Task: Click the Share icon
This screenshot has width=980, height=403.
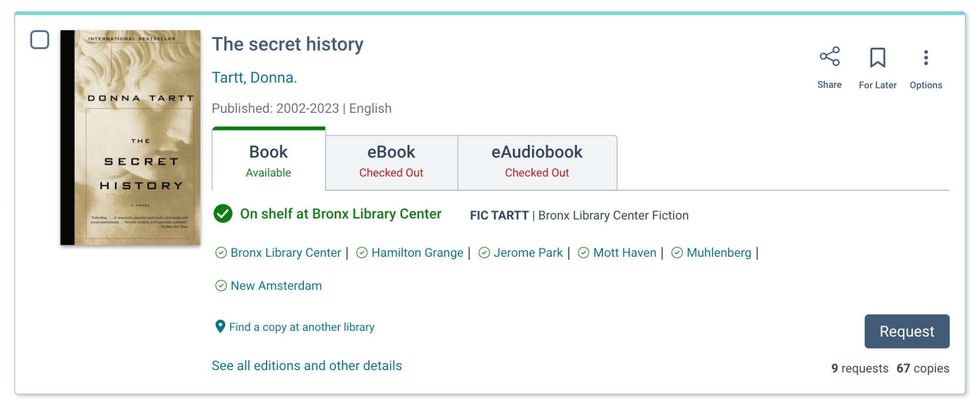Action: 829,57
